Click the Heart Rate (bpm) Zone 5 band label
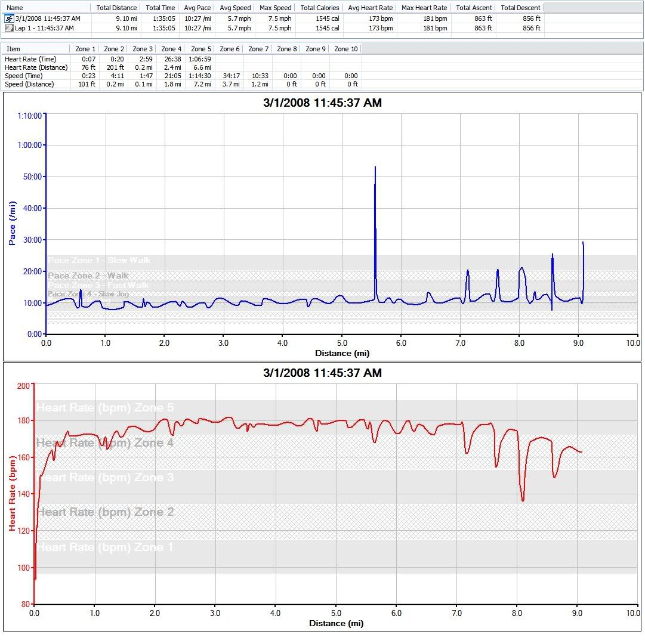 click(105, 408)
